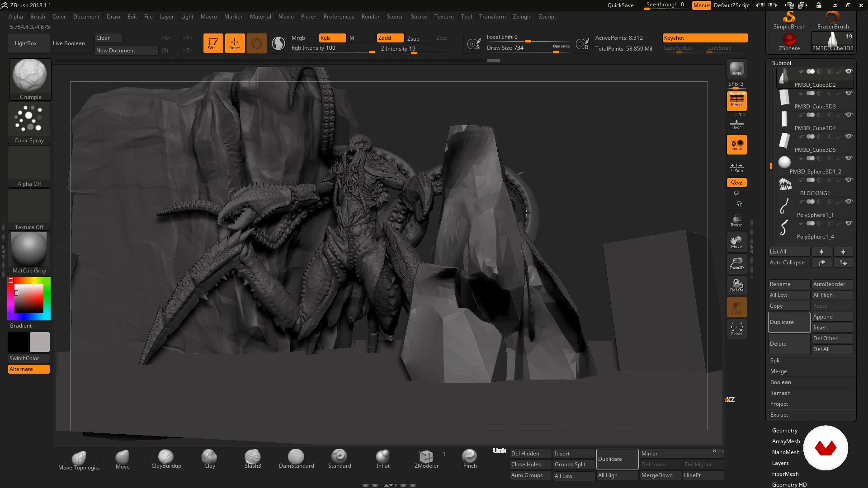Toggle visibility of BLOCKING1 subtool
The width and height of the screenshot is (868, 488).
[849, 180]
